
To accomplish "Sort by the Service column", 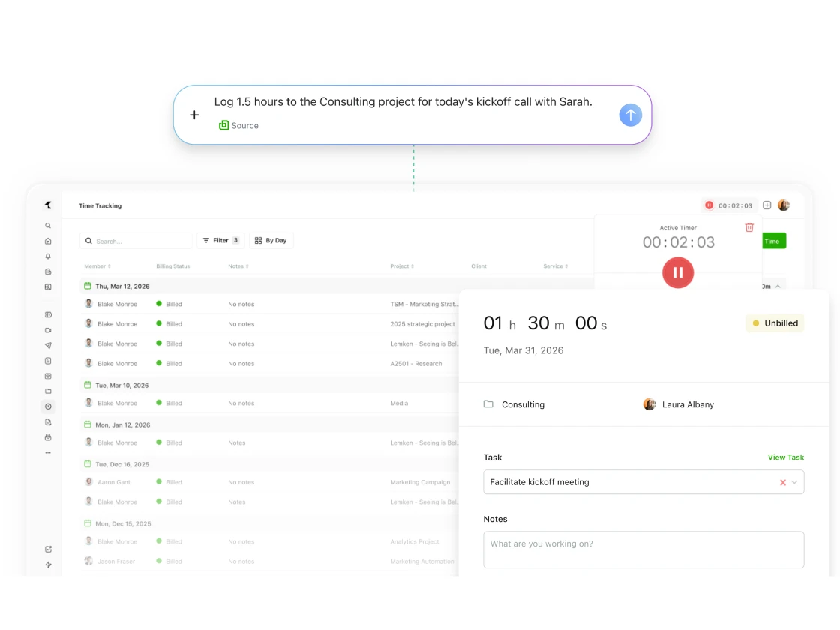I will click(556, 266).
